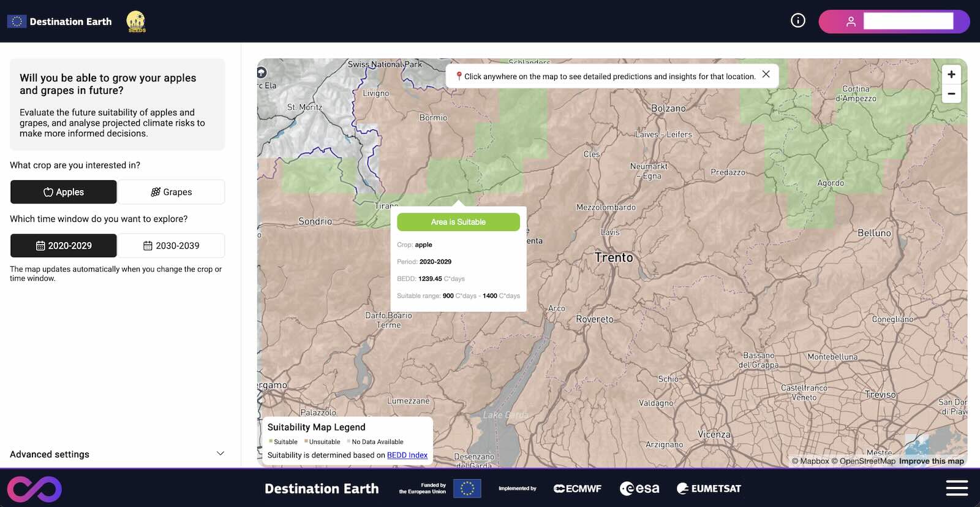Click the grey No Data Available swatch

[349, 441]
